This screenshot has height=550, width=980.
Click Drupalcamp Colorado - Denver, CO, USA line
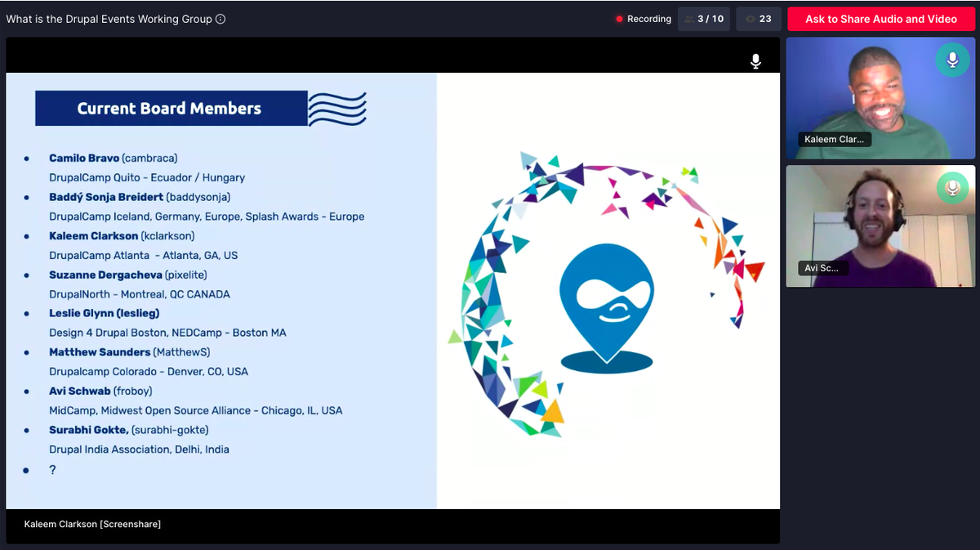pyautogui.click(x=149, y=371)
